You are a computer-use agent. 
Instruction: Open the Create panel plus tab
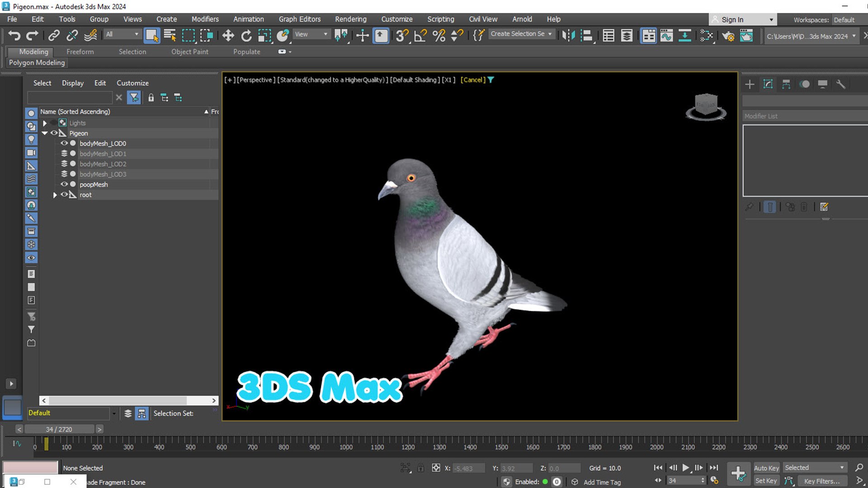(x=750, y=84)
